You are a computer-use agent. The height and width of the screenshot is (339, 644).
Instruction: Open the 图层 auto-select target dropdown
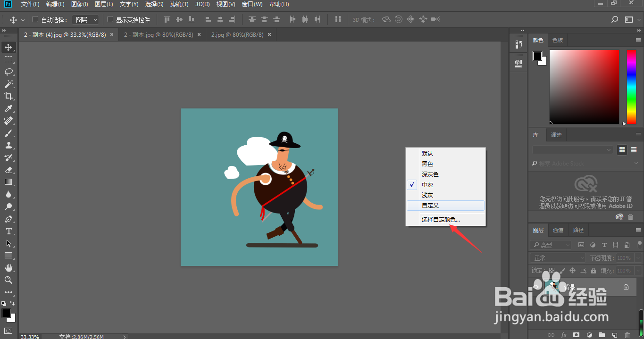(86, 20)
